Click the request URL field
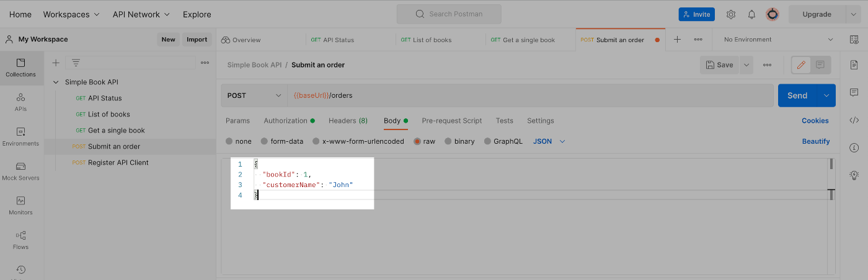868x280 pixels. [530, 95]
